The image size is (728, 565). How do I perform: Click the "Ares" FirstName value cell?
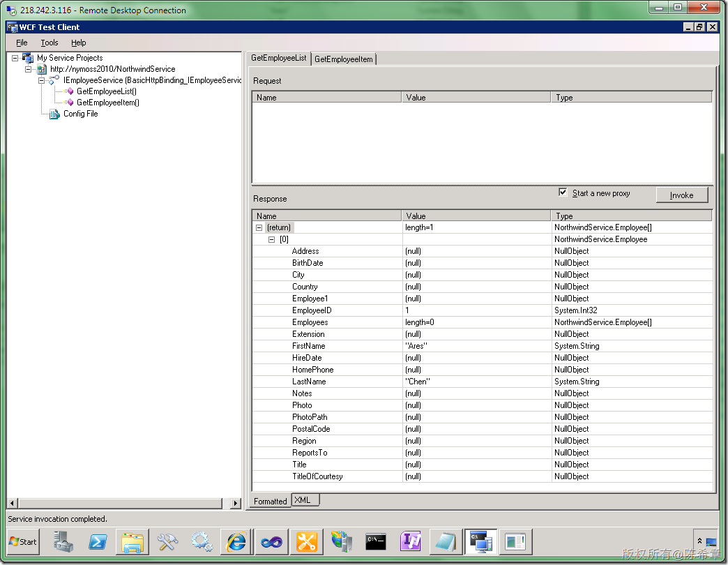477,346
